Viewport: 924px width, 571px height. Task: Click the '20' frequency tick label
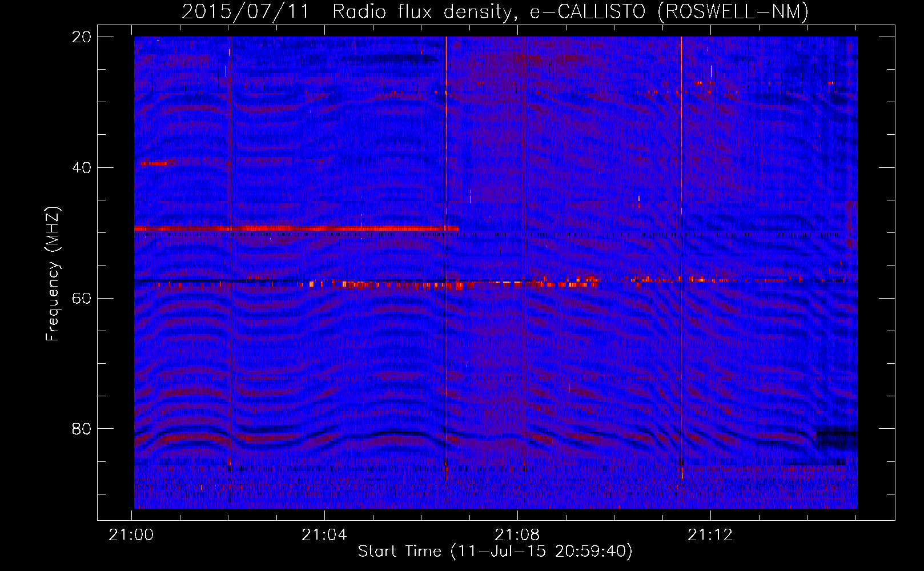[x=81, y=37]
